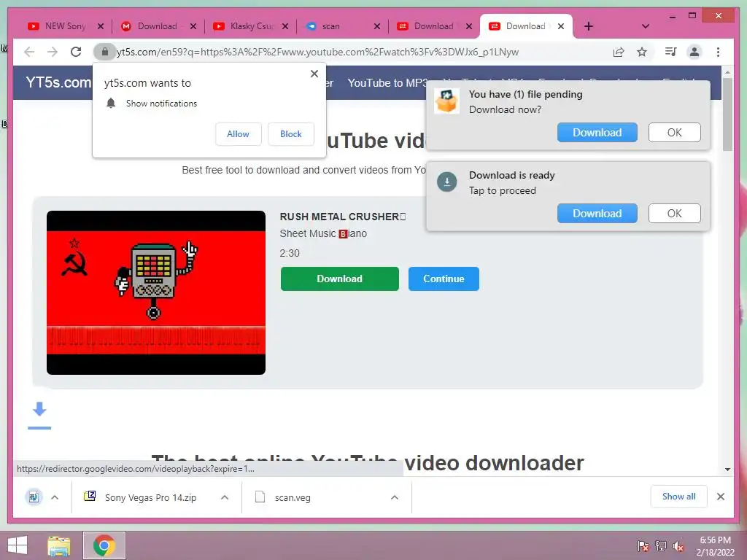
Task: Select the video title RUSH METAL CRUSHER
Action: point(343,217)
